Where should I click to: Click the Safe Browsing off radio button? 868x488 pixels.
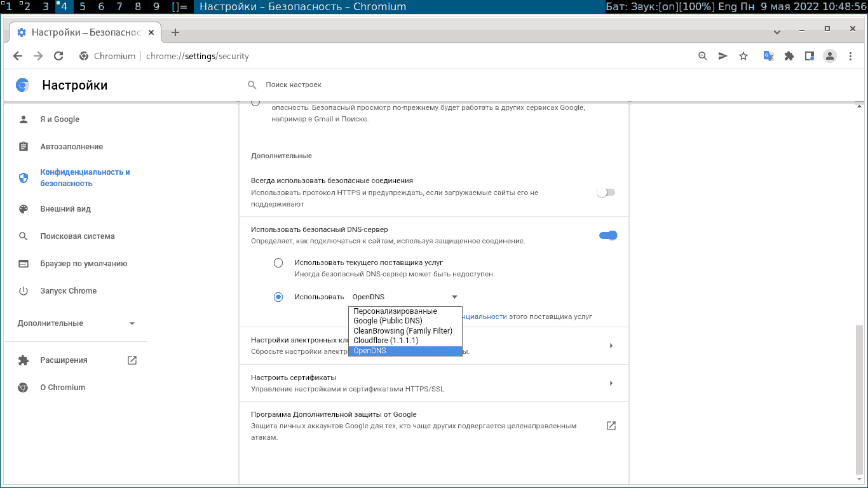[x=255, y=102]
